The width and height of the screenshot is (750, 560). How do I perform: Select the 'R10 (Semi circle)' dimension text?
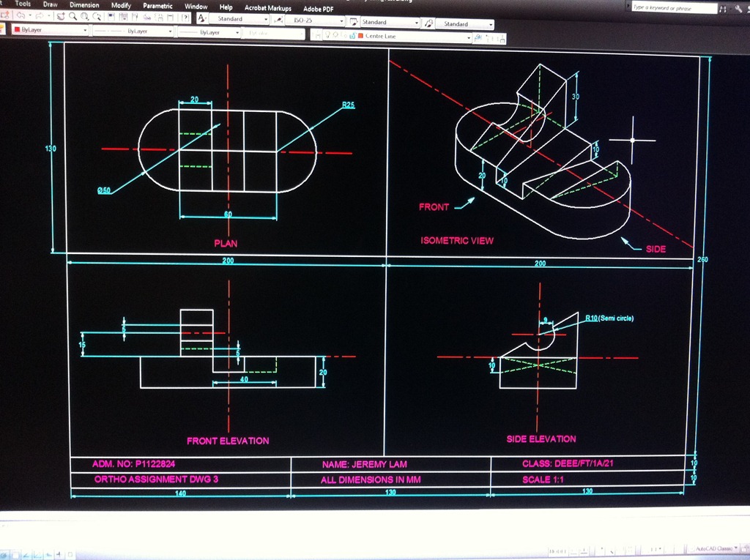[x=609, y=318]
